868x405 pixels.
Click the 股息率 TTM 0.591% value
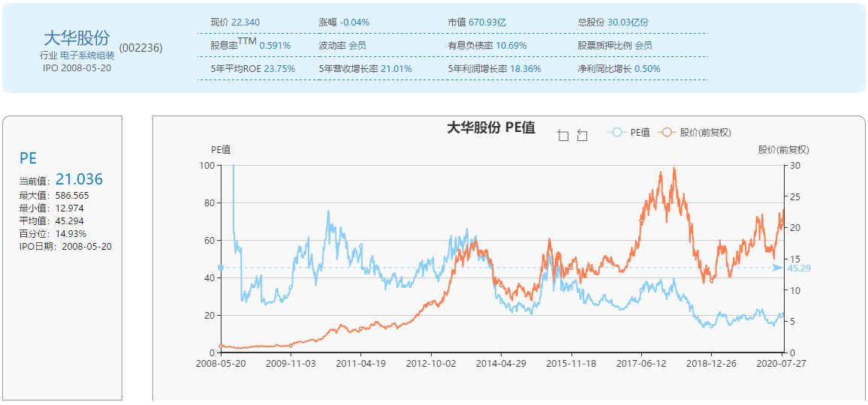click(275, 45)
